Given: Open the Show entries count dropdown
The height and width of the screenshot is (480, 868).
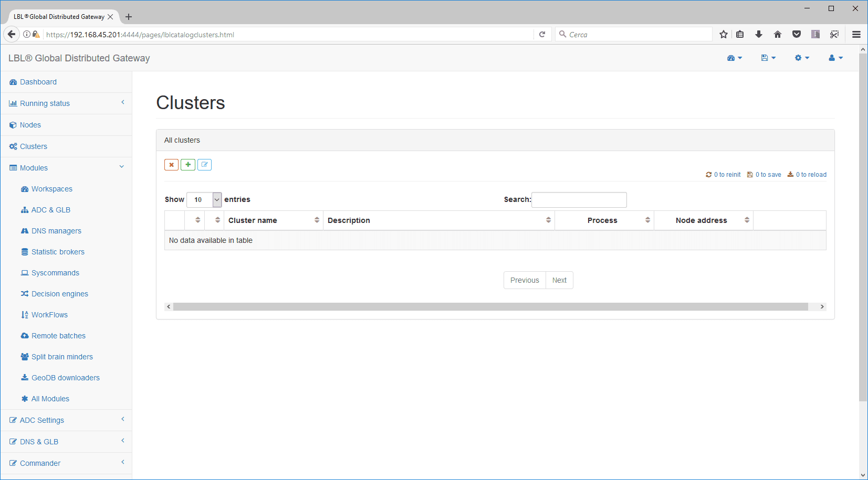Looking at the screenshot, I should (x=204, y=200).
